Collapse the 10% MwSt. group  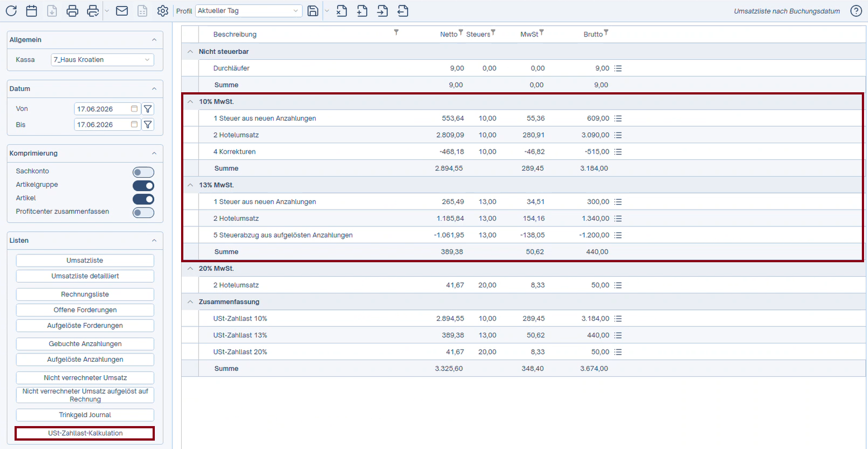pos(190,102)
